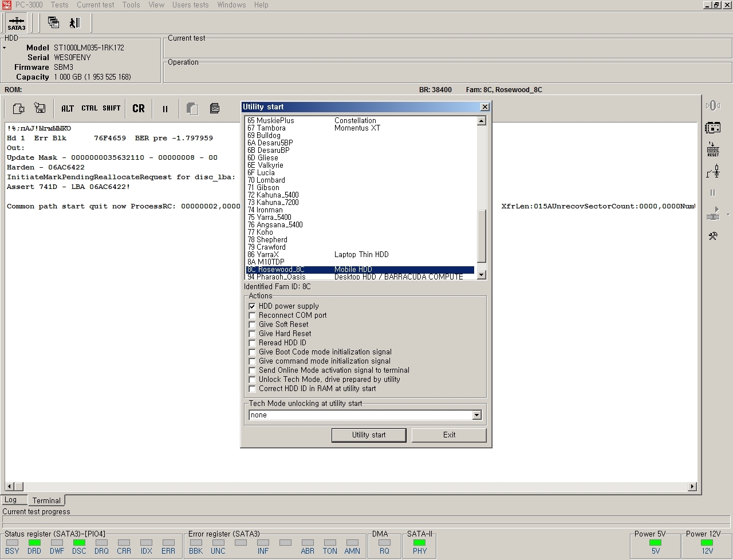Image resolution: width=733 pixels, height=560 pixels.
Task: Open the Current test menu
Action: click(x=96, y=5)
